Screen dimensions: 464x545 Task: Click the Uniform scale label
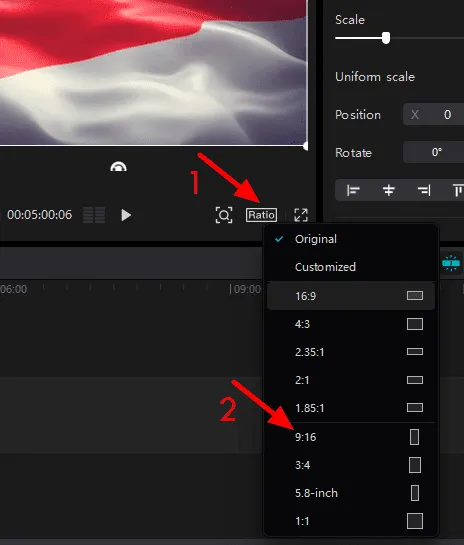click(375, 76)
